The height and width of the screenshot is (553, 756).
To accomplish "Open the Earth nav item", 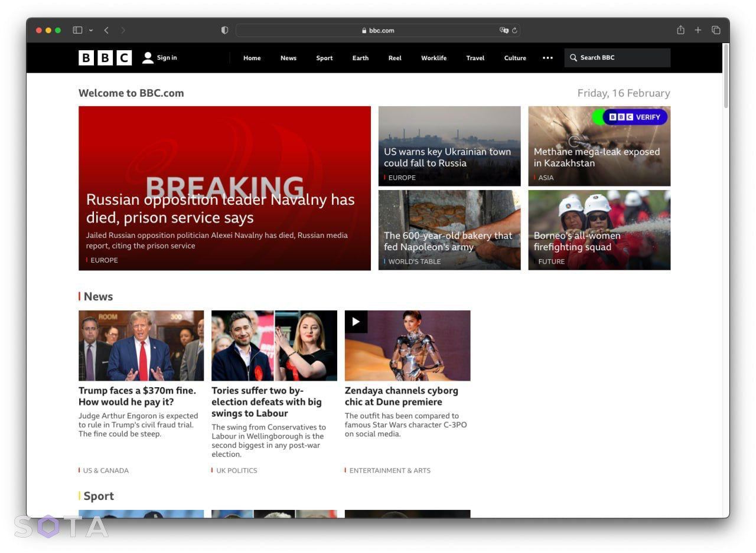I will 360,58.
